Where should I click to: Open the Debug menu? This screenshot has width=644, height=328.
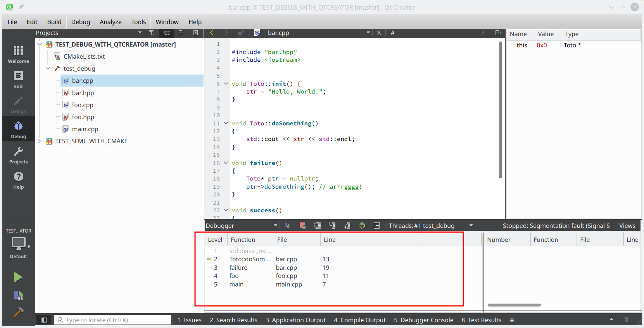tap(81, 22)
